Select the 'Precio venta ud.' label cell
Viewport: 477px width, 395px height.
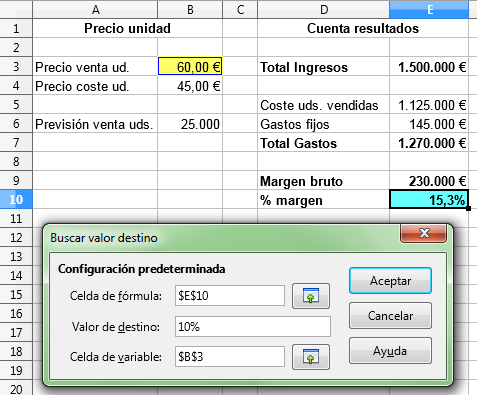(95, 66)
